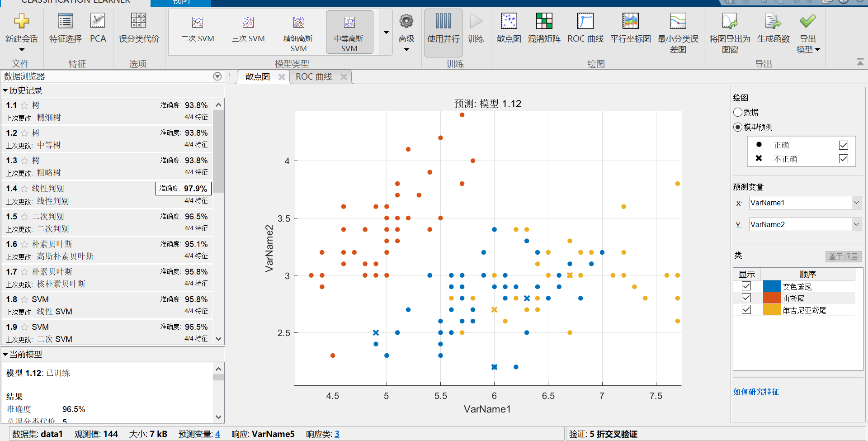Open 特征选择 feature selection

[66, 28]
